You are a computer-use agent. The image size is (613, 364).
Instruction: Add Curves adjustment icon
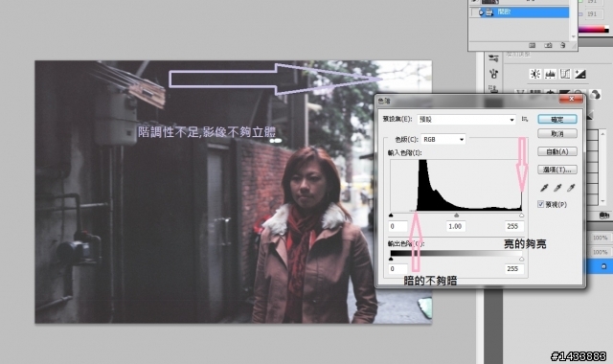565,74
